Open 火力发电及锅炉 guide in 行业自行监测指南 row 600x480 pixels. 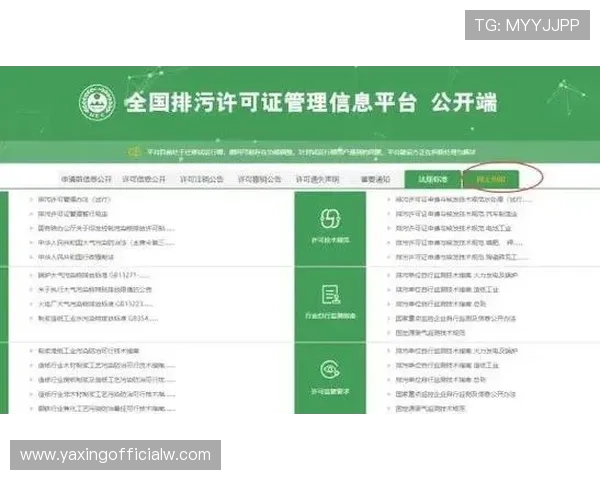[x=457, y=275]
